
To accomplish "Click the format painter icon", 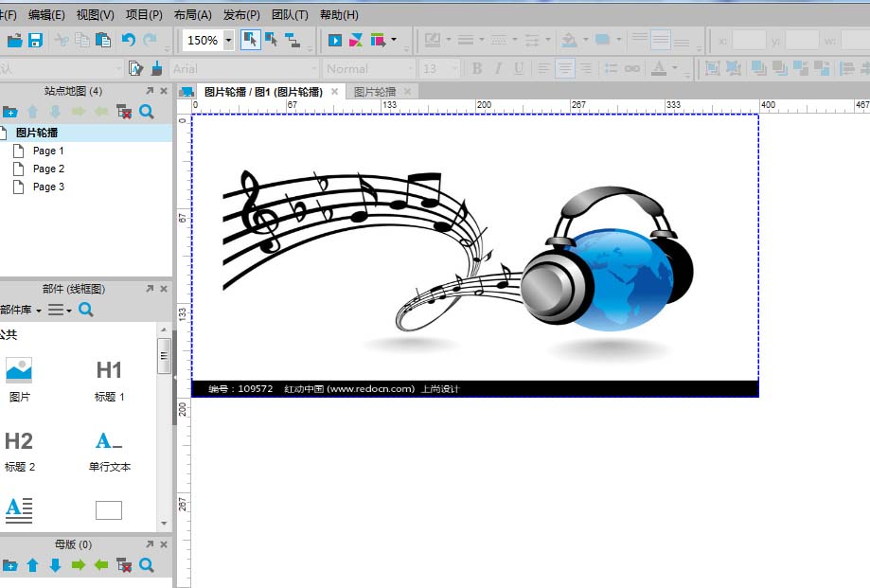I will point(135,68).
